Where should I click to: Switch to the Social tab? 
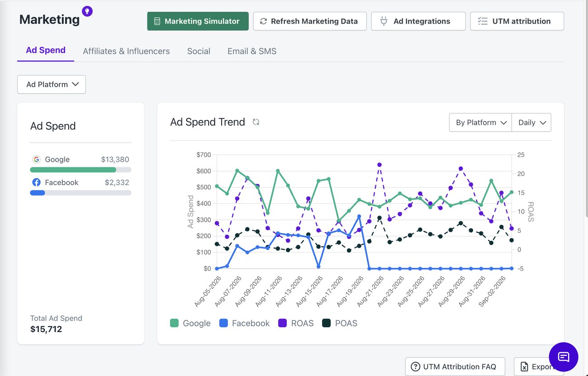[199, 51]
